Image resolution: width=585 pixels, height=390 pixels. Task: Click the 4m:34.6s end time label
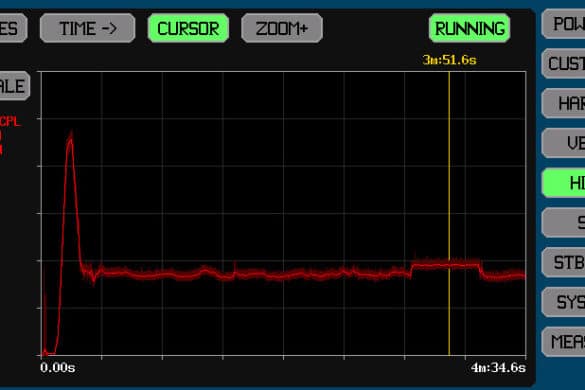point(498,368)
